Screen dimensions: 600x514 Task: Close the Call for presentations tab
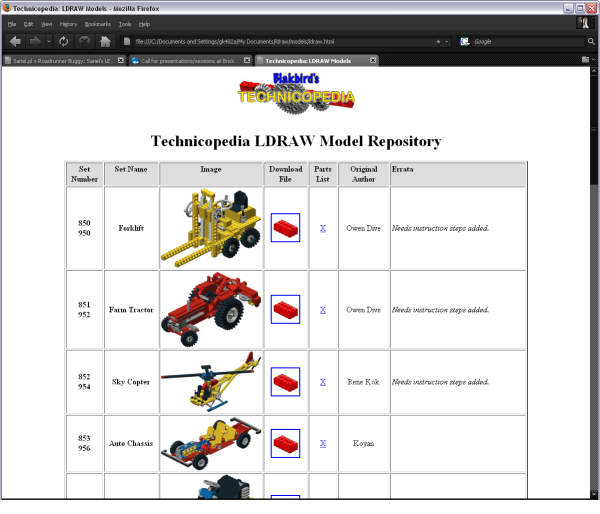point(247,60)
